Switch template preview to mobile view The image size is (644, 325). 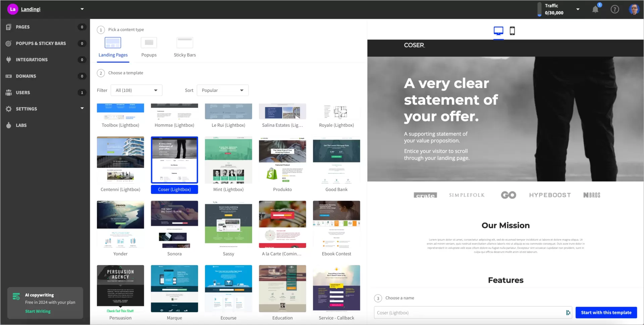[x=512, y=30]
